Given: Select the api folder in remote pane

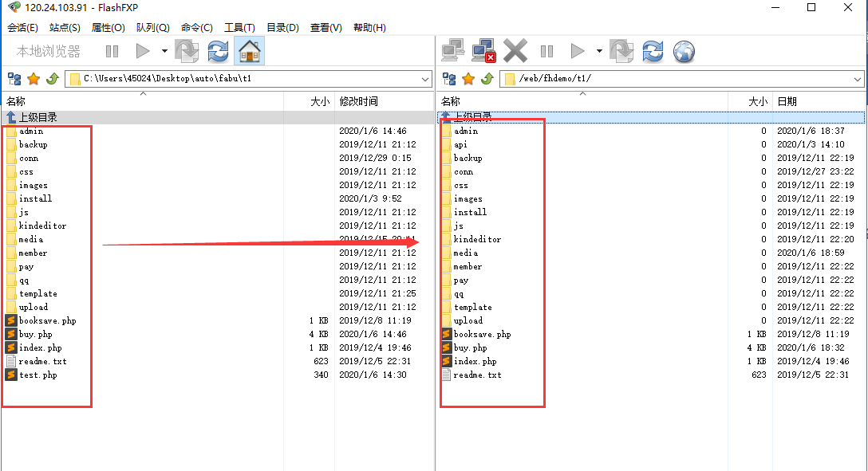Looking at the screenshot, I should (x=460, y=144).
